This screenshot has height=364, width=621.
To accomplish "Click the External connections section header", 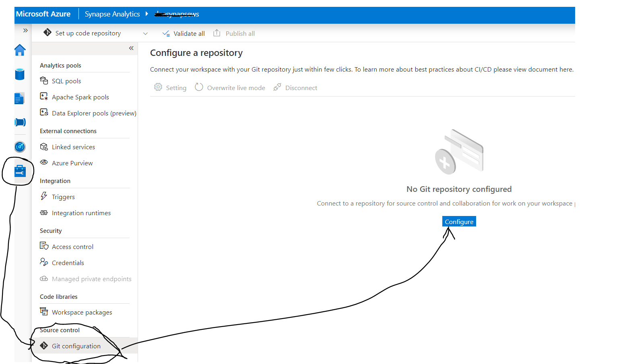I will [68, 131].
